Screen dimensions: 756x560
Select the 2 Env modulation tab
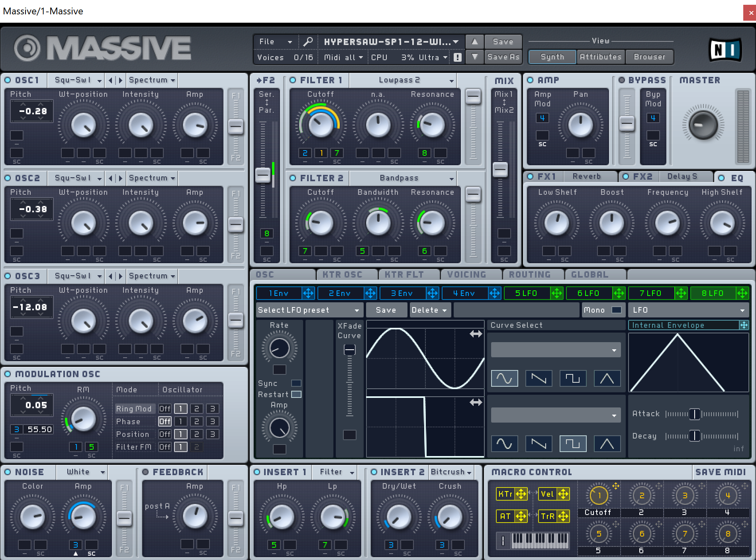point(341,294)
